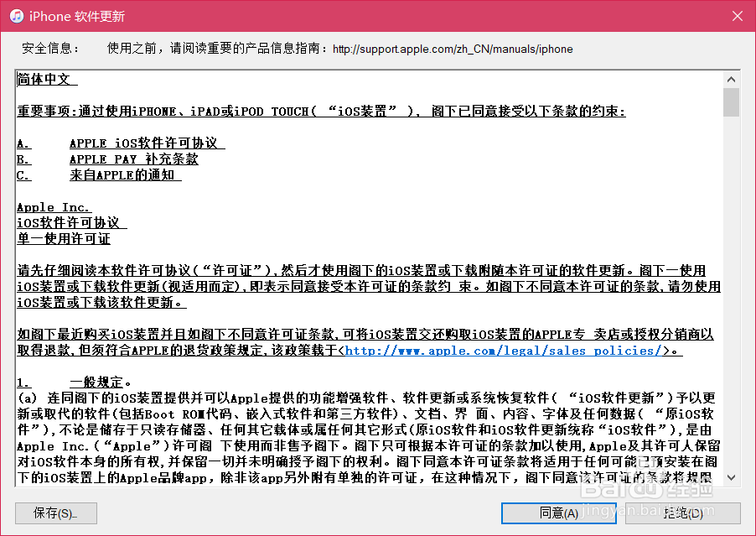Click the "APPLE PAY 补充条款" item B link
Viewport: 756px width, 536px height.
pyautogui.click(x=135, y=159)
